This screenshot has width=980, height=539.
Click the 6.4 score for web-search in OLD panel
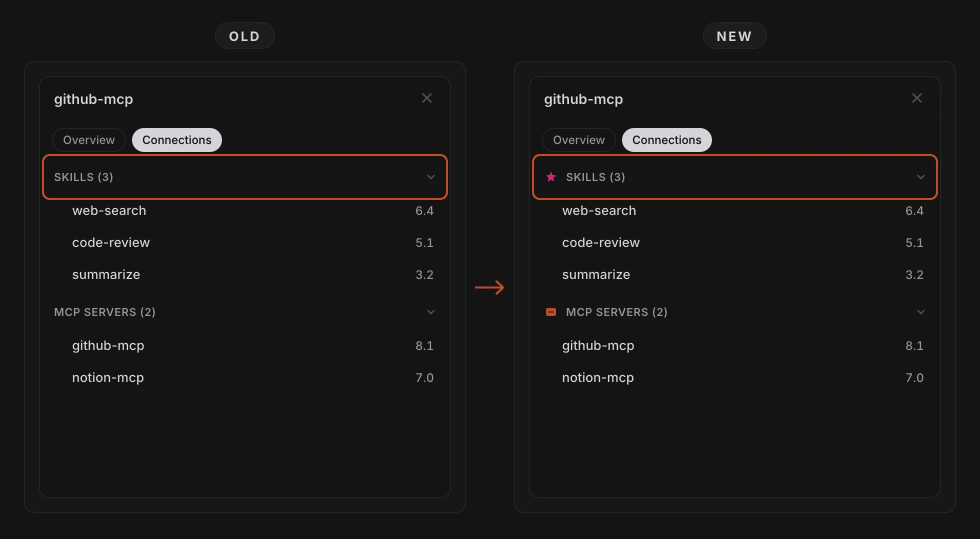point(424,210)
